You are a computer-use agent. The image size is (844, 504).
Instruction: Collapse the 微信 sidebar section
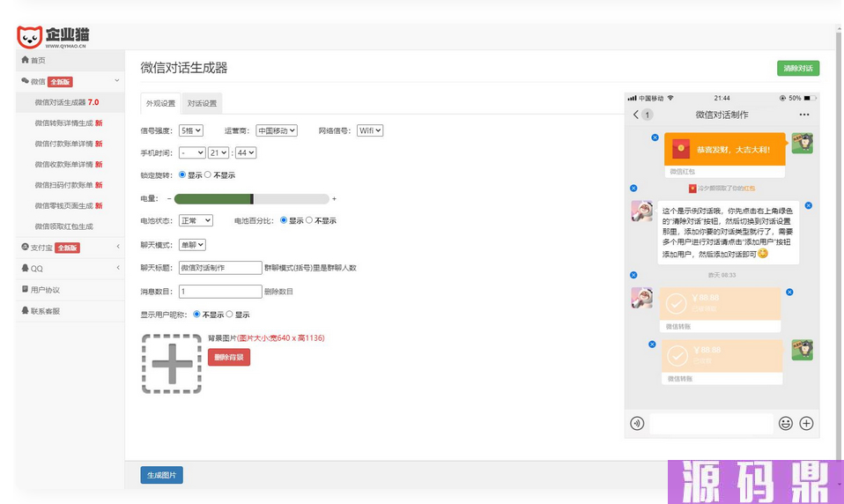tap(70, 81)
